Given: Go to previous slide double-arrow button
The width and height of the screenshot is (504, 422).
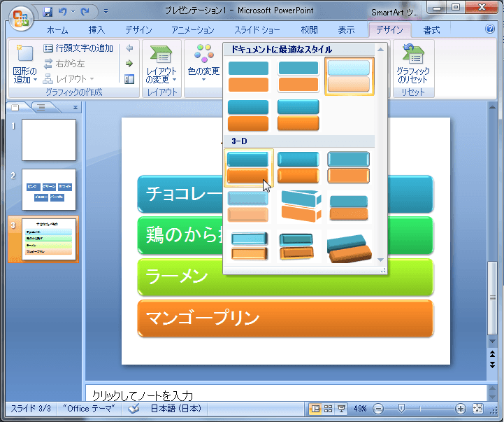Looking at the screenshot, I should pos(492,354).
